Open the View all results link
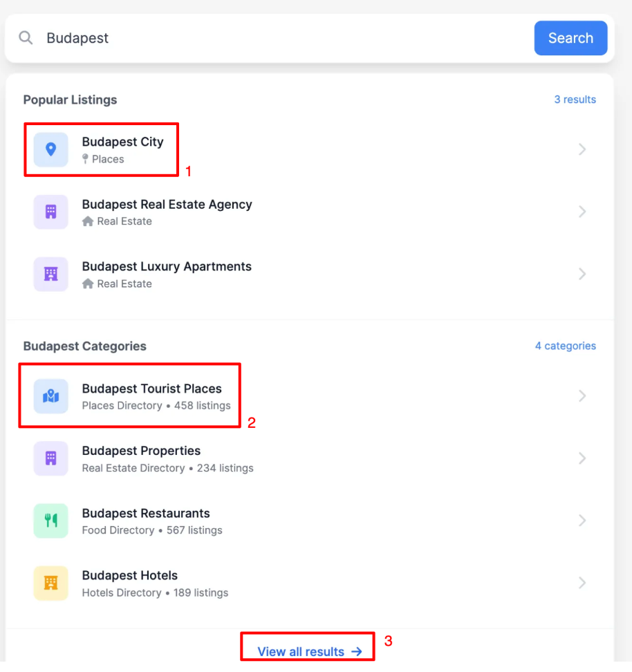632x672 pixels. click(309, 651)
